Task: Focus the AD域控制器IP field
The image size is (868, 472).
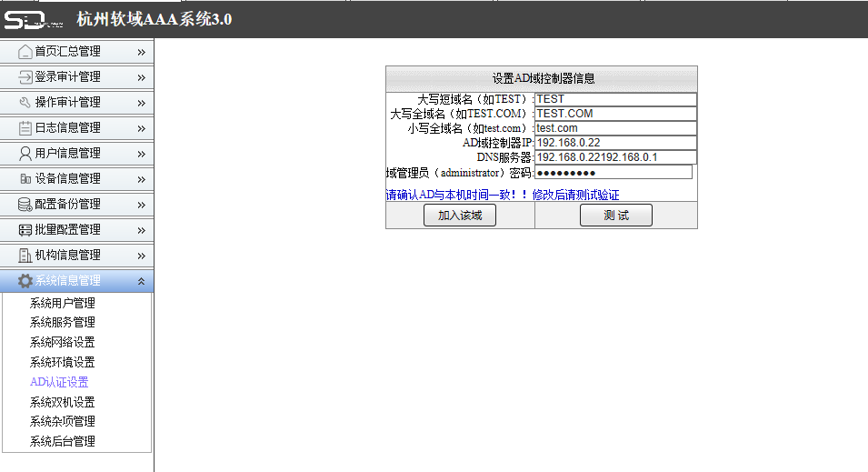Action: pyautogui.click(x=615, y=143)
